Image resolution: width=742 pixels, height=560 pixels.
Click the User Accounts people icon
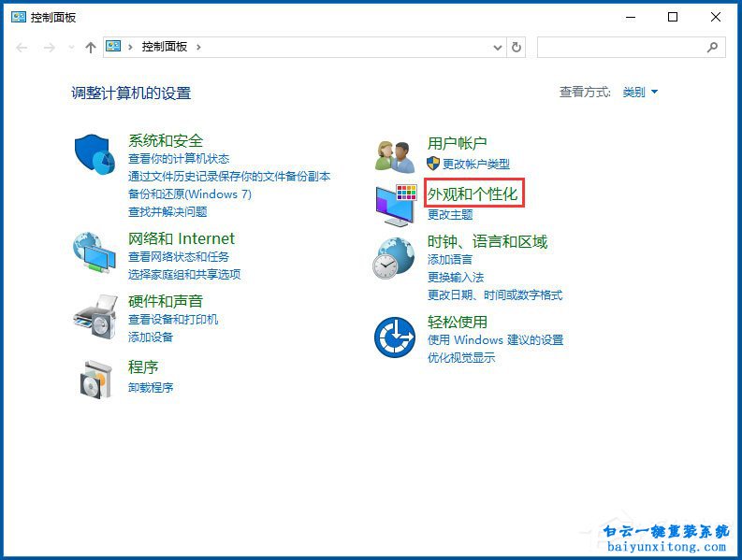click(x=395, y=156)
